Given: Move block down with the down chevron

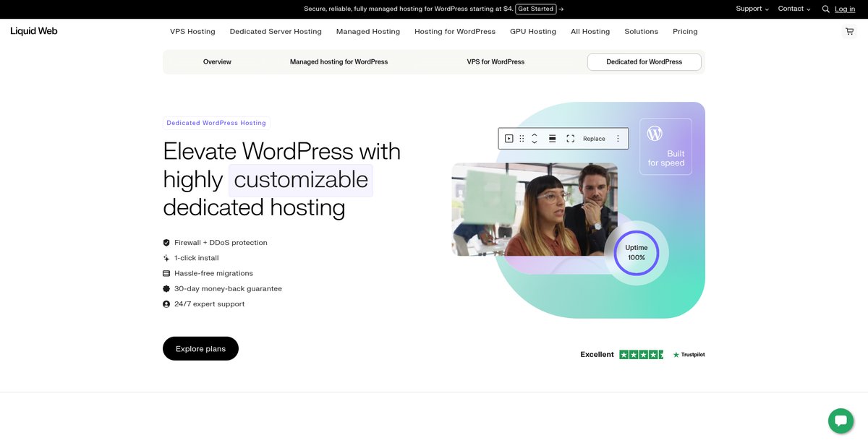Looking at the screenshot, I should coord(535,142).
